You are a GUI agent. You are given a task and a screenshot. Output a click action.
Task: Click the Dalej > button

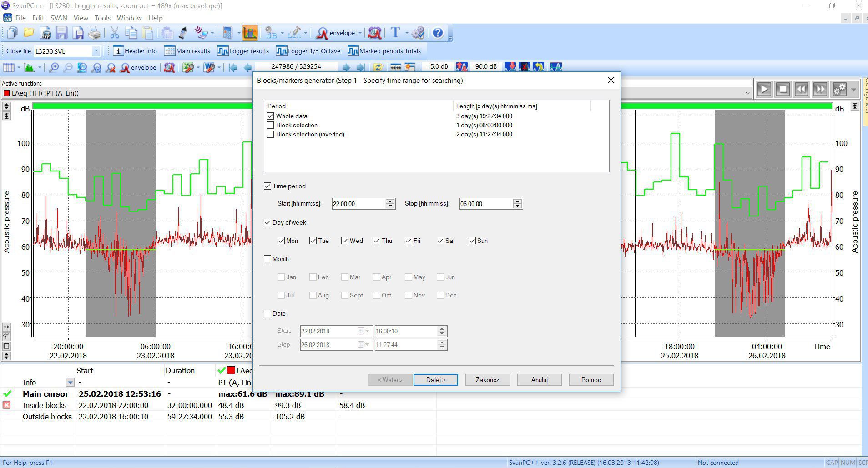[435, 380]
